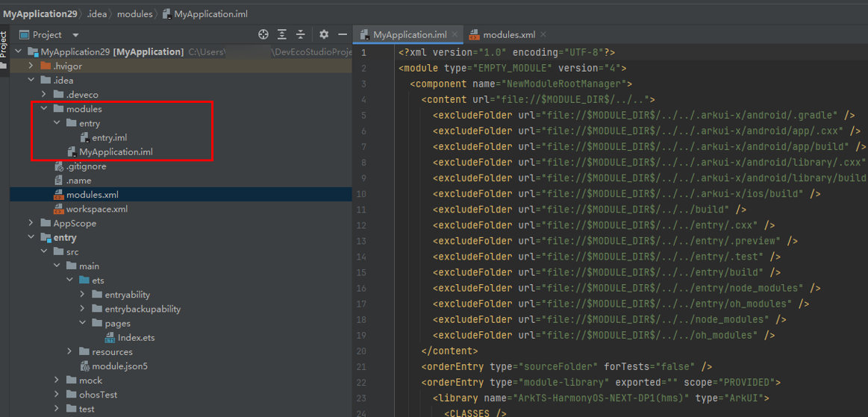Click the mock folder icon
Image resolution: width=868 pixels, height=417 pixels.
pos(71,380)
